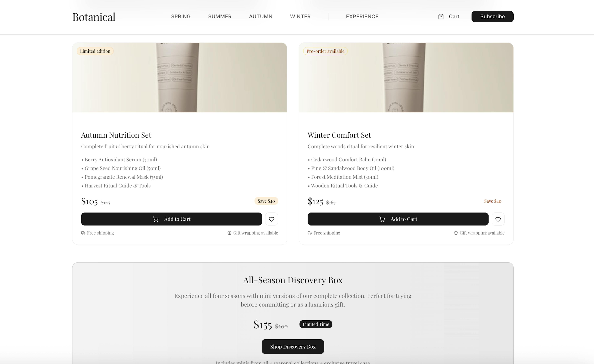Image resolution: width=594 pixels, height=364 pixels.
Task: Click gift icon under Winter Comfort Set
Action: pyautogui.click(x=456, y=233)
